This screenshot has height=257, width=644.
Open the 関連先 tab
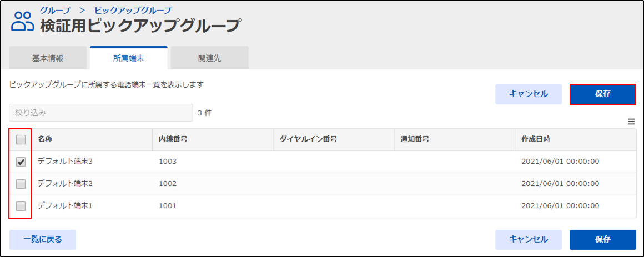pos(209,58)
